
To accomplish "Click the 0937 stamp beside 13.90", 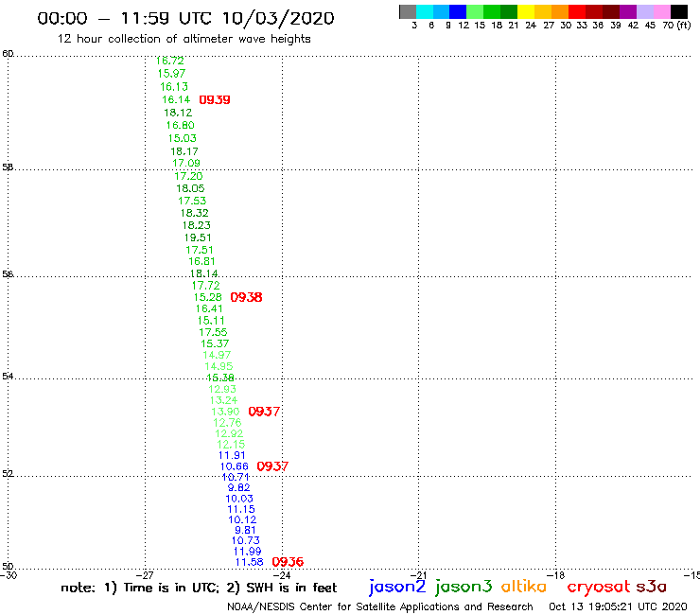I will click(x=264, y=412).
